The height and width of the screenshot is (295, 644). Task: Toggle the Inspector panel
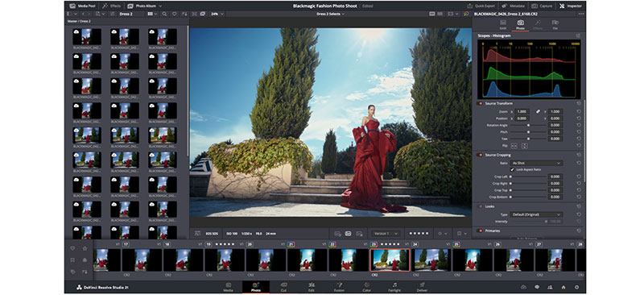pyautogui.click(x=571, y=6)
